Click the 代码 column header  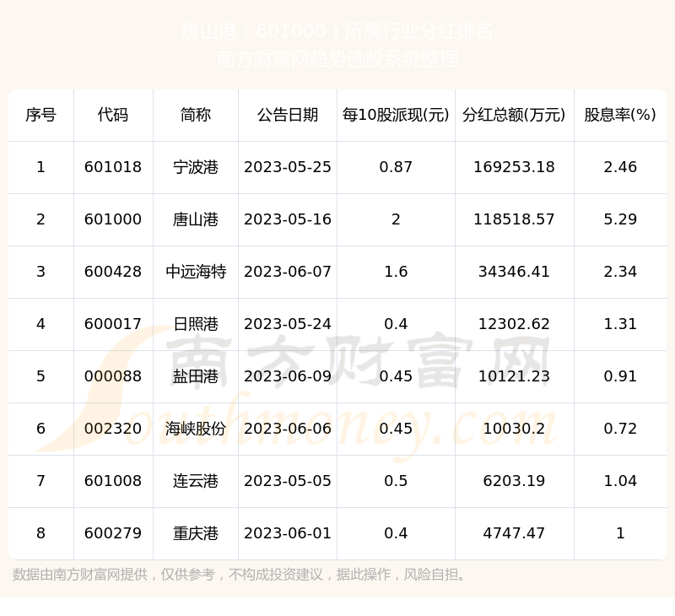(x=113, y=115)
